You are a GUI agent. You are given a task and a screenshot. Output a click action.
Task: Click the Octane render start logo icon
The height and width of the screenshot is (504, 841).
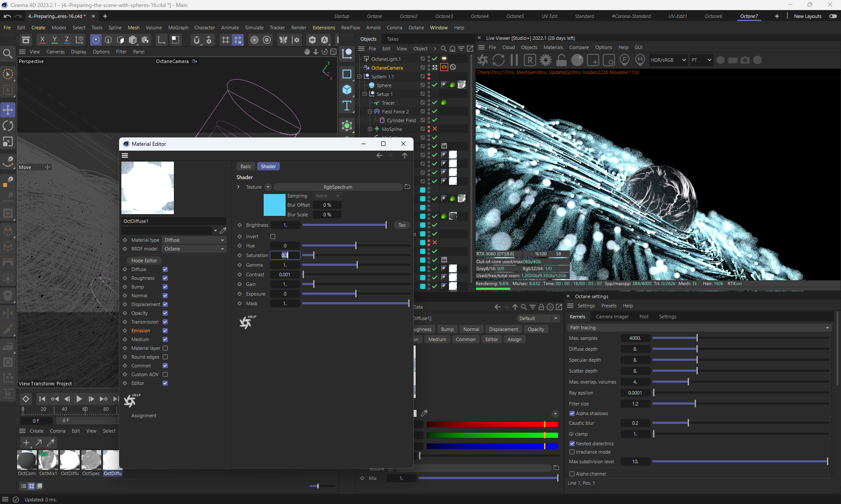tap(483, 60)
